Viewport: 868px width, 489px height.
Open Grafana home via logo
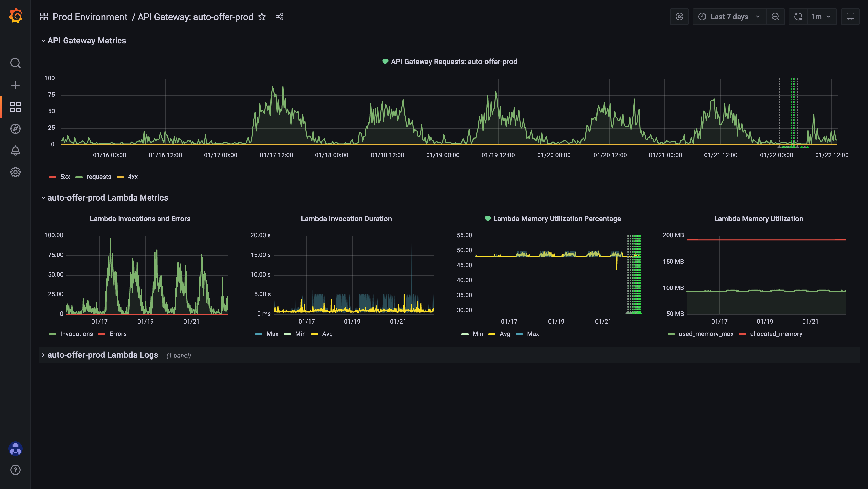pos(16,16)
